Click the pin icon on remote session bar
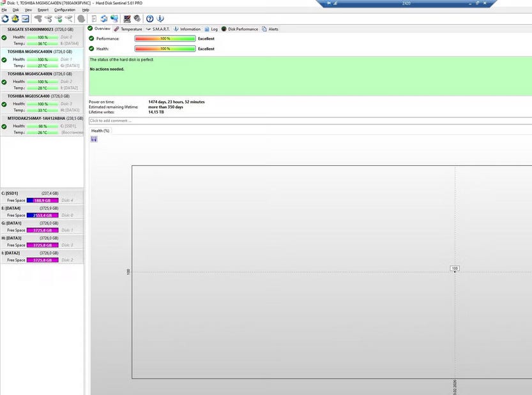Viewport: 532px width, 395px height. click(330, 3)
